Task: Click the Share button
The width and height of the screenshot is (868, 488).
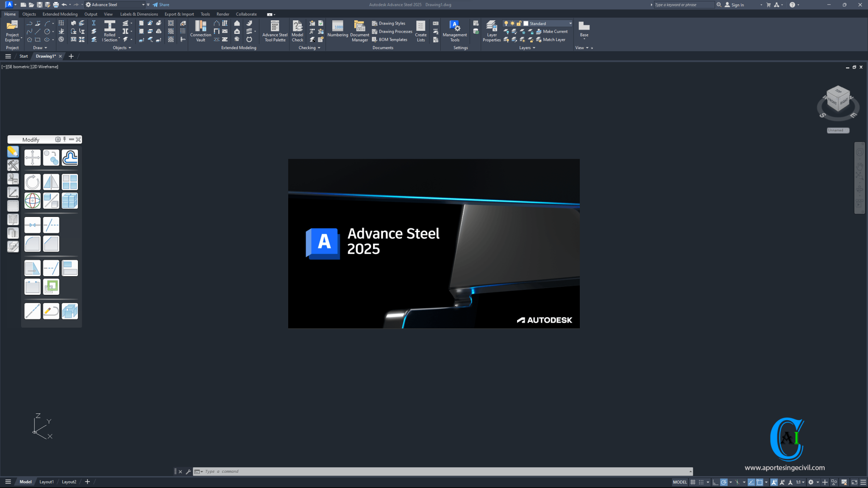Action: tap(161, 5)
